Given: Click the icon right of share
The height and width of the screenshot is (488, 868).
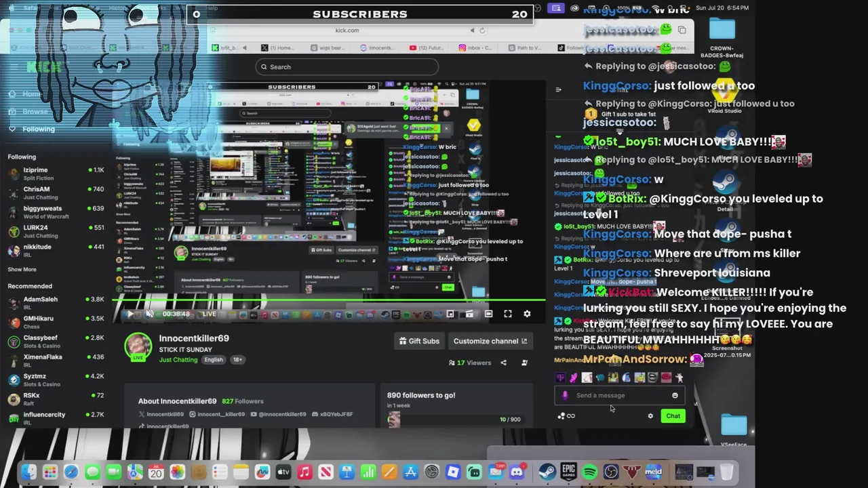Looking at the screenshot, I should tap(524, 363).
